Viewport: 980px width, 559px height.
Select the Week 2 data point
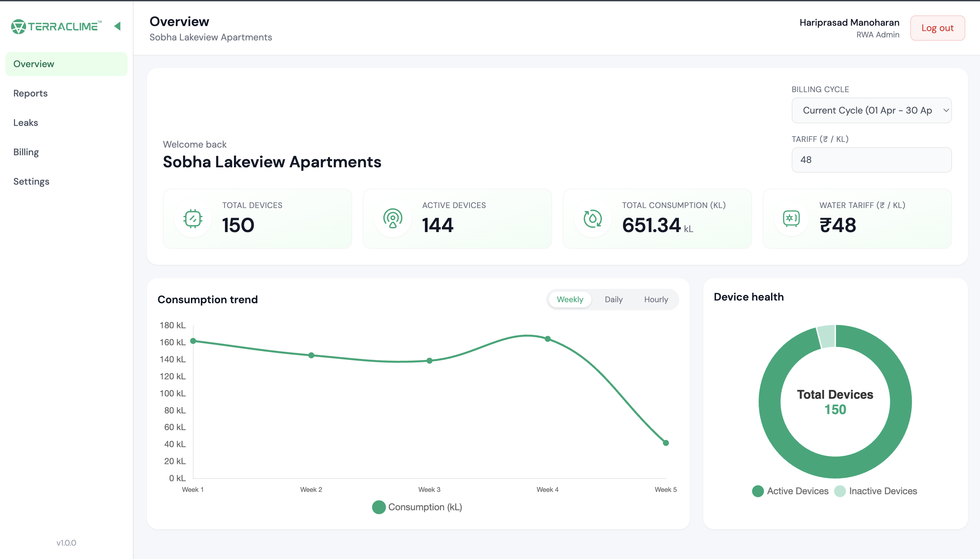pyautogui.click(x=311, y=356)
